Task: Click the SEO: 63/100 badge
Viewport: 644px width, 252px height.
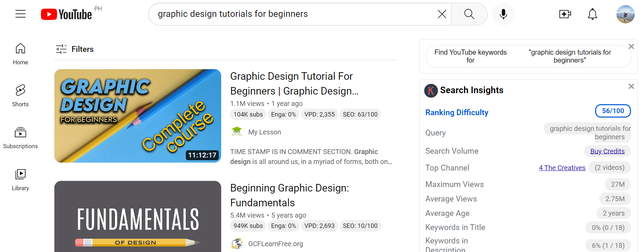Action: pos(360,114)
